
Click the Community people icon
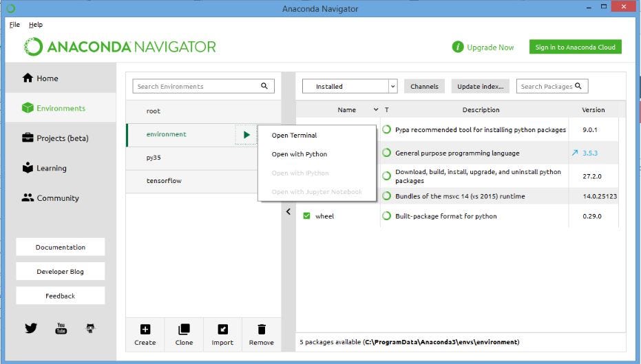tap(28, 197)
